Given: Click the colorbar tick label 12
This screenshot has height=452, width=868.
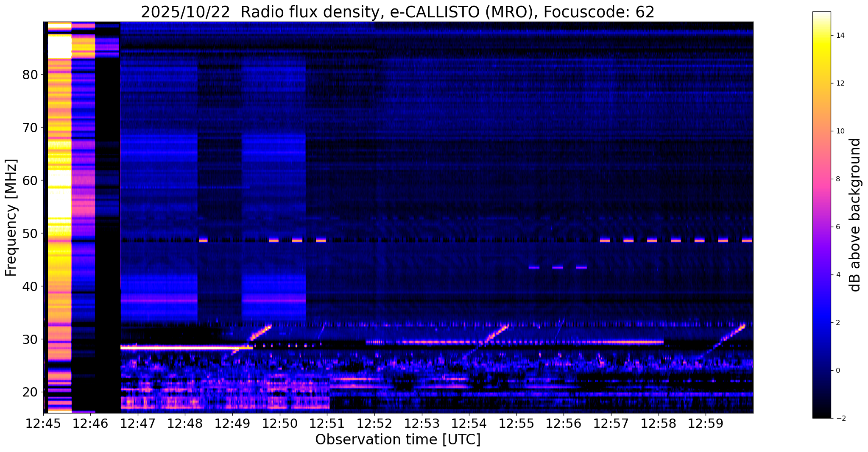Looking at the screenshot, I should point(839,83).
